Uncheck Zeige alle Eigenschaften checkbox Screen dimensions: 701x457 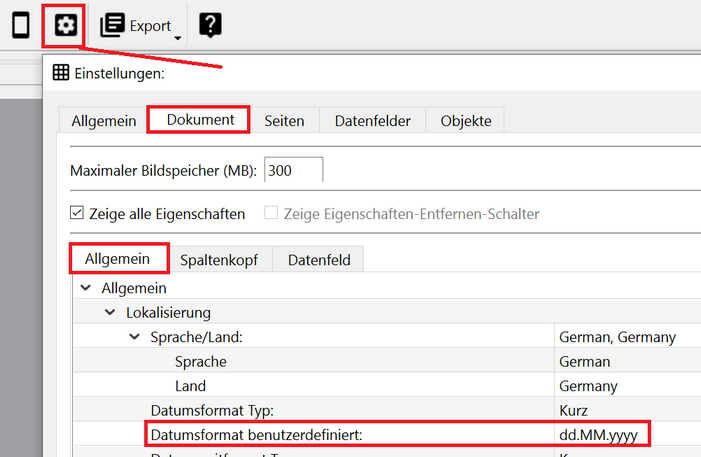[77, 214]
